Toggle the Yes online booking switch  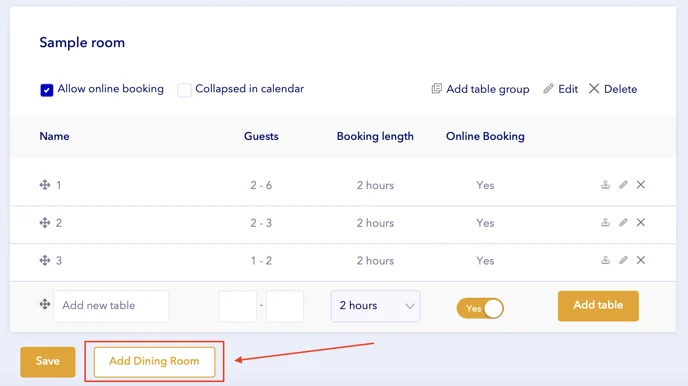[480, 308]
